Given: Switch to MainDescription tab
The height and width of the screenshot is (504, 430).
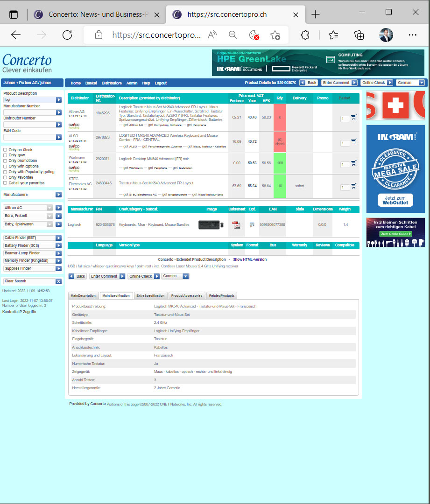Looking at the screenshot, I should pos(83,296).
